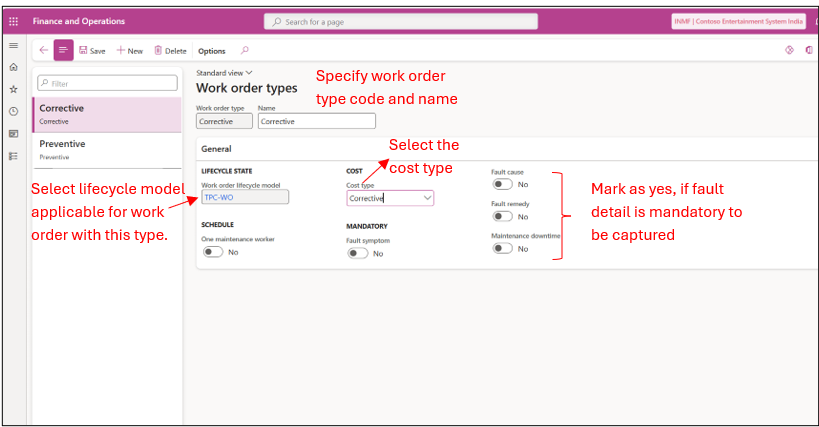The image size is (819, 427).
Task: Go to Home in the sidebar
Action: point(14,67)
